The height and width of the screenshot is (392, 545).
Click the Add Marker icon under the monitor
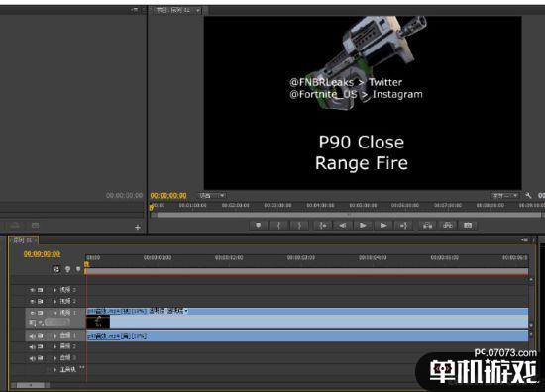coord(258,226)
